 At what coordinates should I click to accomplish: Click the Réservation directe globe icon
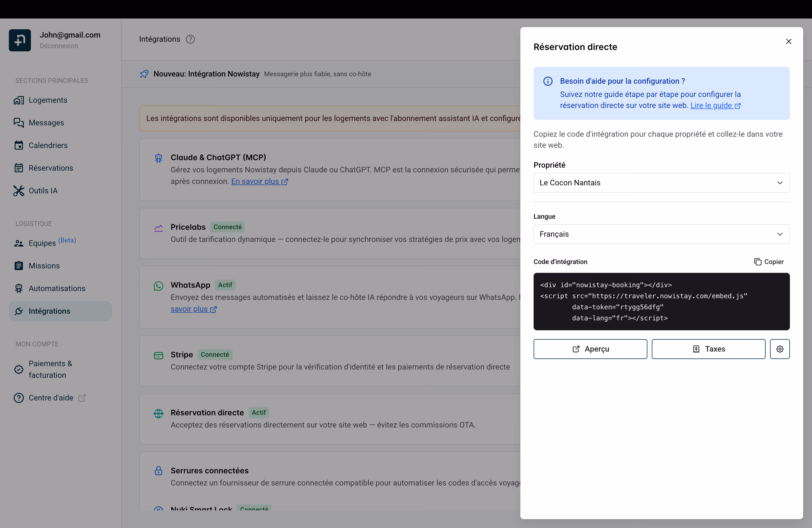[158, 413]
